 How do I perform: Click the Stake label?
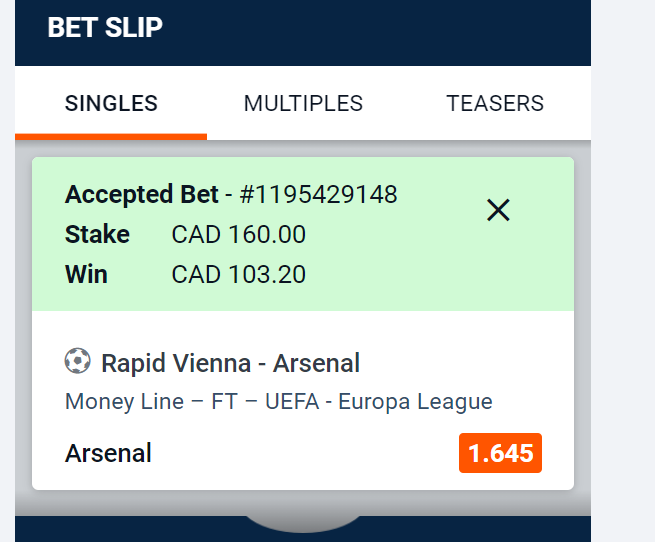coord(97,235)
